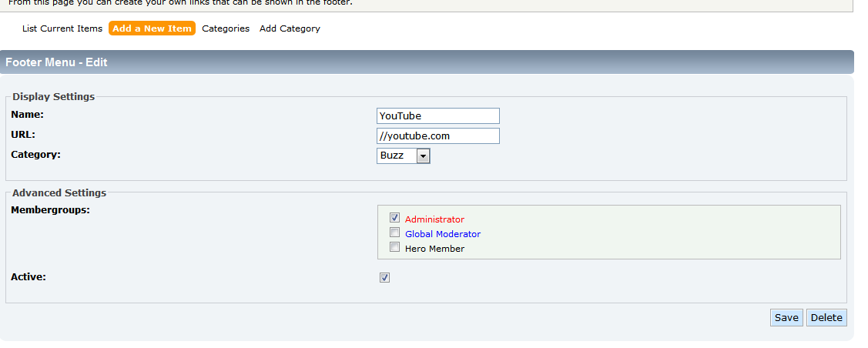Click the blue Global Moderator label

(x=443, y=234)
